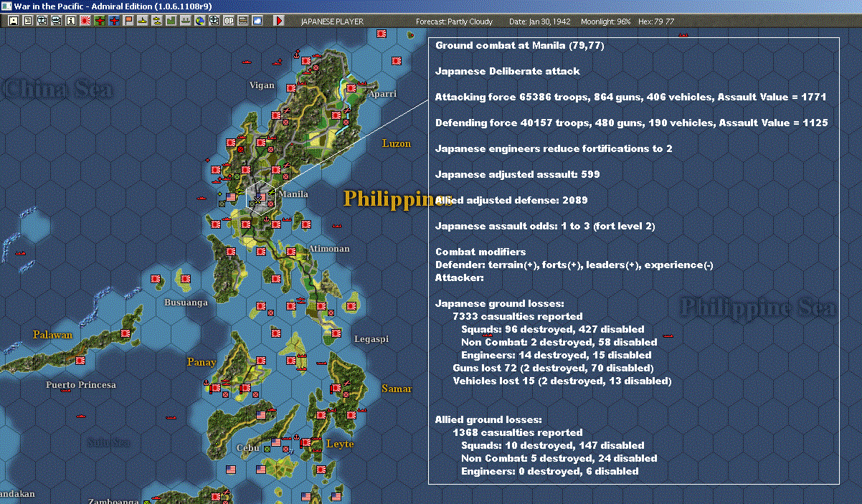Click the Manila city label
862x504 pixels.
[293, 194]
